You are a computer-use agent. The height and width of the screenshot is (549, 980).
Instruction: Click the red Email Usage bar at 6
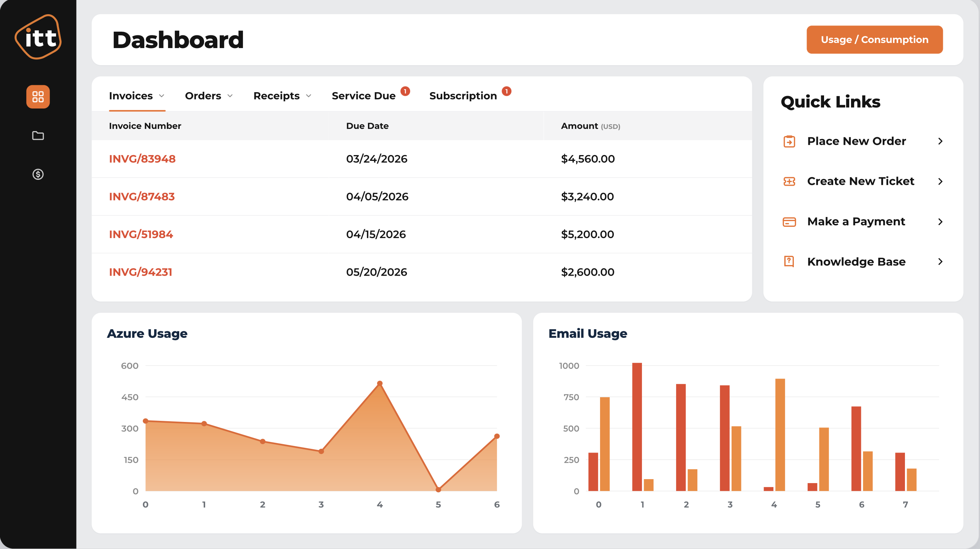click(856, 449)
